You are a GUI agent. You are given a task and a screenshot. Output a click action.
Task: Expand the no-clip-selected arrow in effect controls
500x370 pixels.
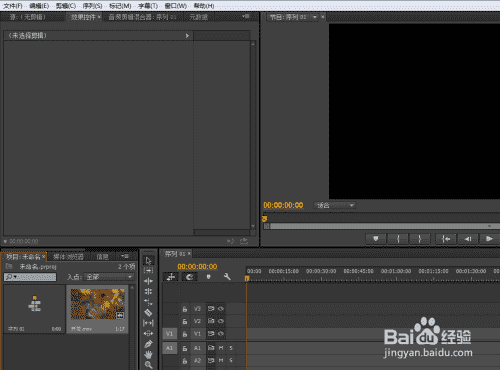(x=187, y=36)
